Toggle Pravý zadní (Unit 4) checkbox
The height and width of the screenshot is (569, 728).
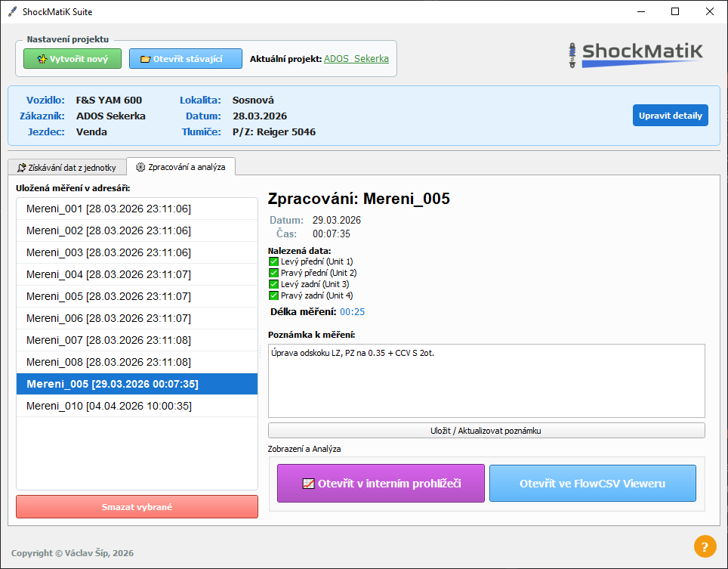pyautogui.click(x=274, y=295)
